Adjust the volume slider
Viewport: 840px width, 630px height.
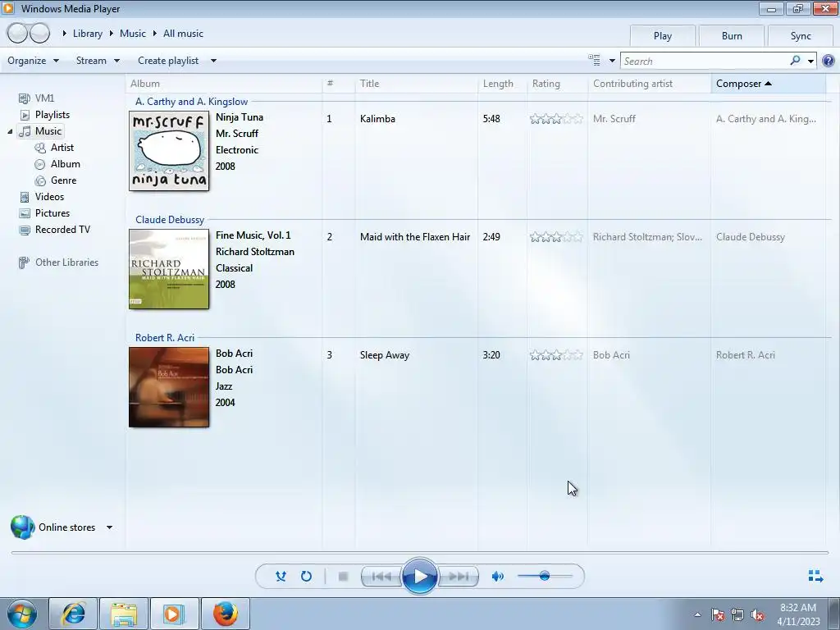[545, 576]
